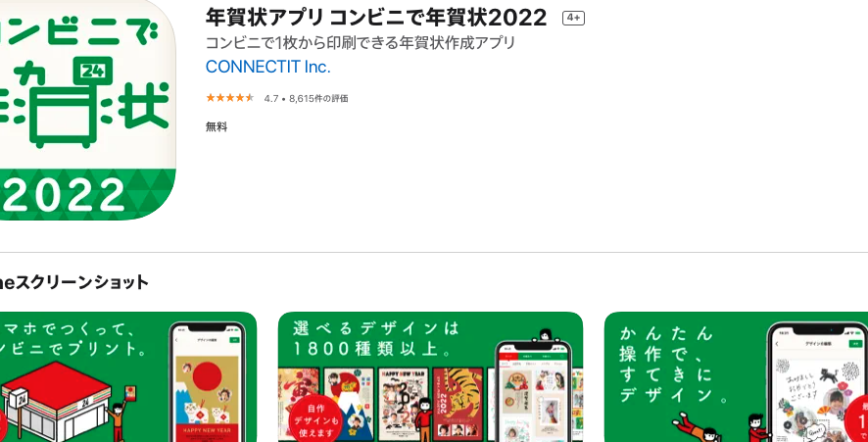Image resolution: width=868 pixels, height=442 pixels.
Task: Click the phone mockup showing Mt. Fuji card
Action: [207, 381]
